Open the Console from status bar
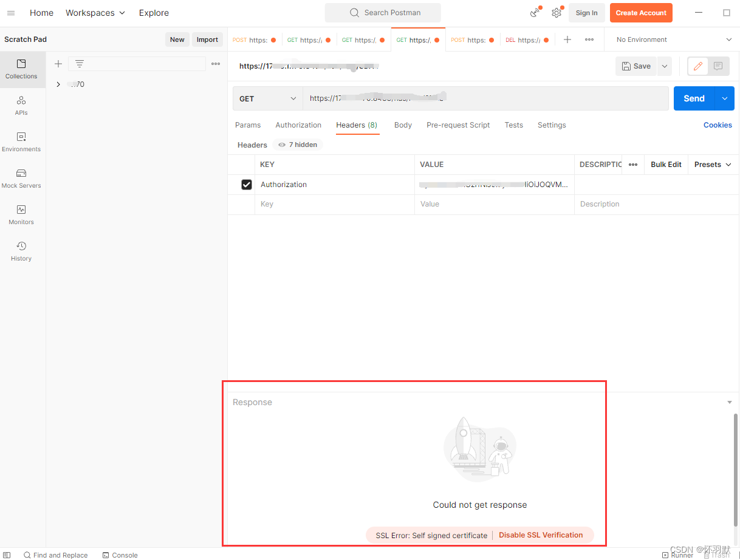This screenshot has height=560, width=740. tap(120, 555)
